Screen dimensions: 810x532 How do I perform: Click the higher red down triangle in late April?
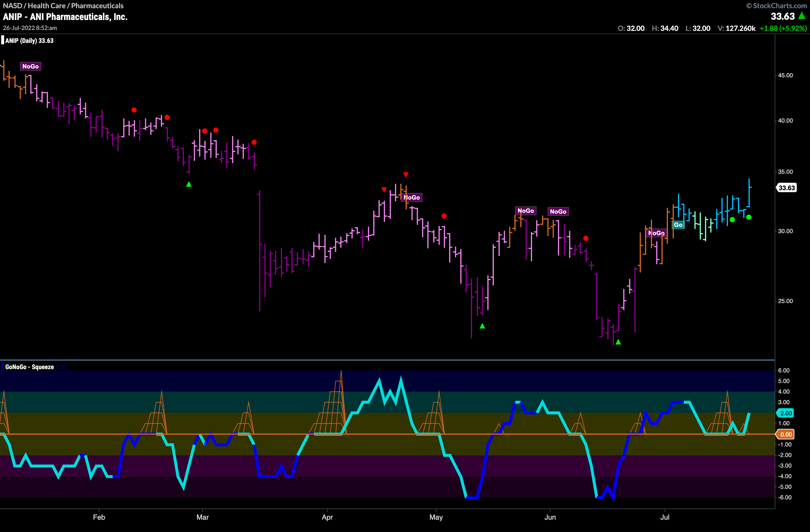point(406,175)
